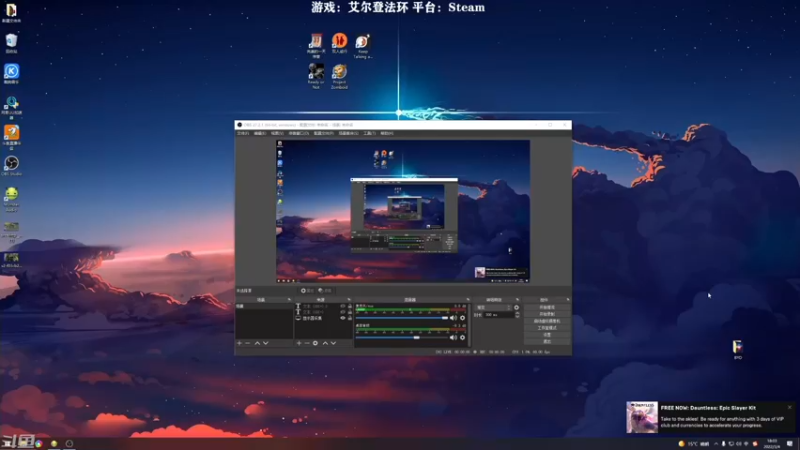Open the BPD file on the desktop

point(738,349)
